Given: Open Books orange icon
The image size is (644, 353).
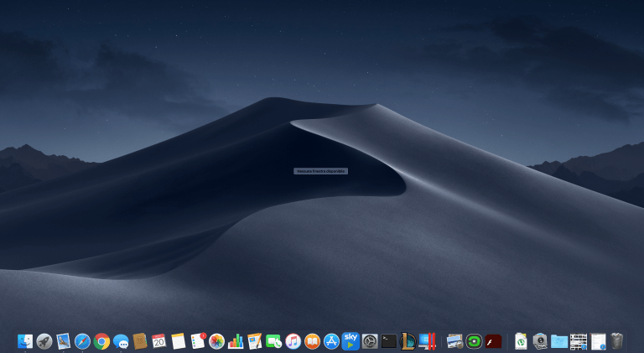Looking at the screenshot, I should pyautogui.click(x=312, y=341).
